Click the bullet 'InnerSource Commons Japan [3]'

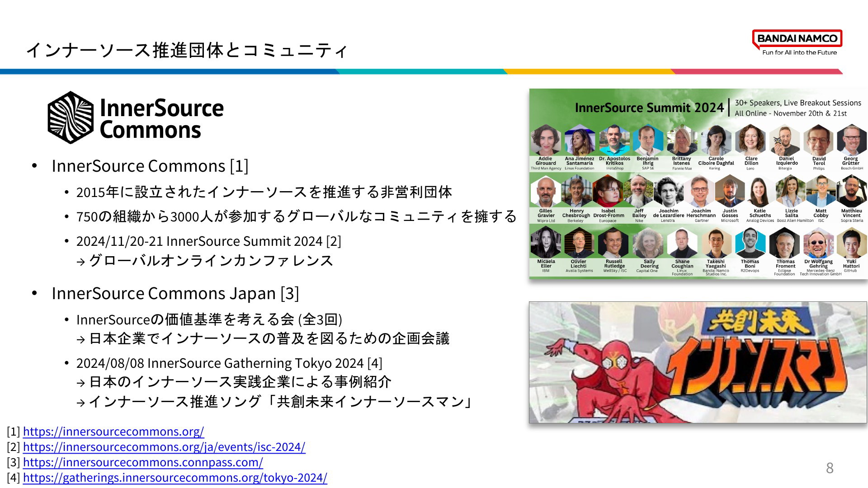point(175,293)
